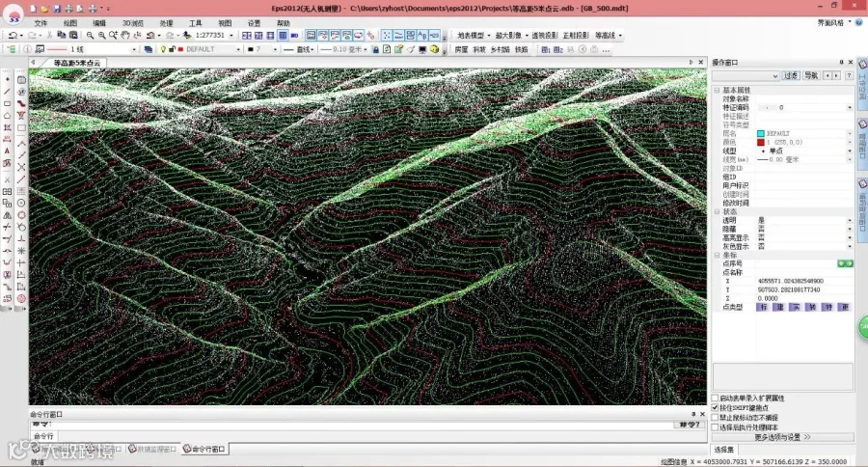This screenshot has width=868, height=467.
Task: Click the cyan 层名 color swatch
Action: (x=761, y=133)
